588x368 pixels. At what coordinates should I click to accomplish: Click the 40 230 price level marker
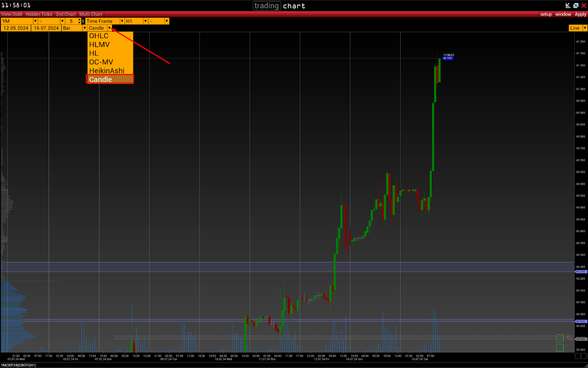[x=581, y=272]
